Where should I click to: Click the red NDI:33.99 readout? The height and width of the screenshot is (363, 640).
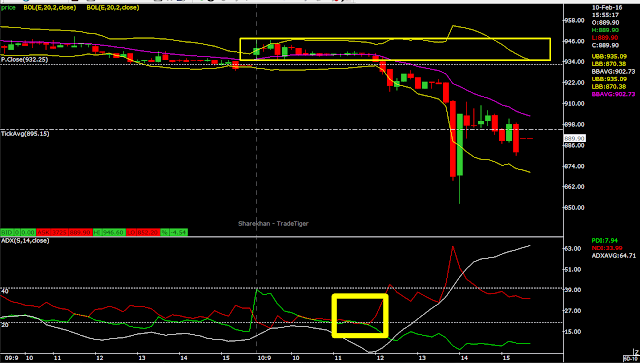click(606, 248)
